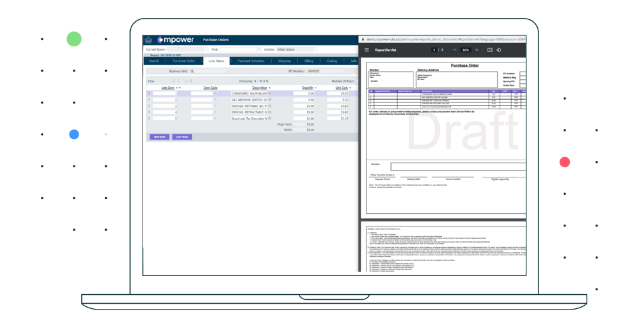Zoom in the PDF viewer
Screen dimensions: 644x325
[x=477, y=50]
